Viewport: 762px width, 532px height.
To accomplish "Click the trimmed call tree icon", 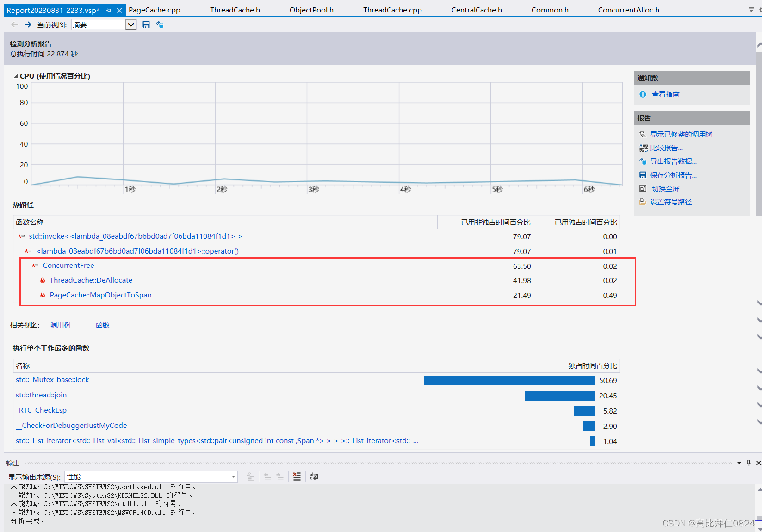I will 643,135.
